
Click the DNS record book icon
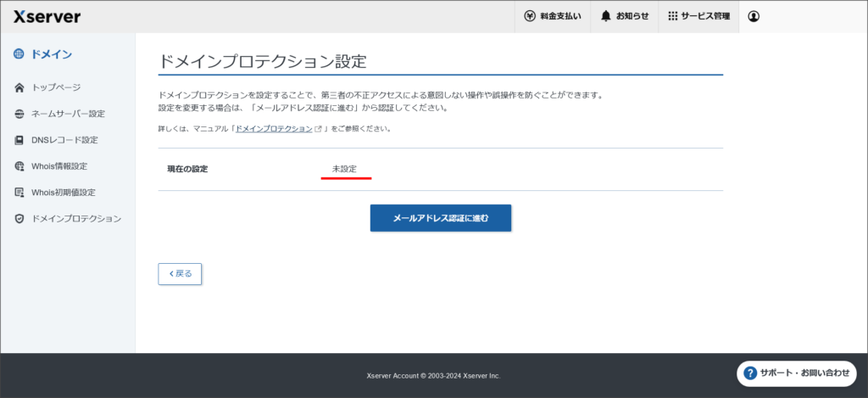(19, 140)
